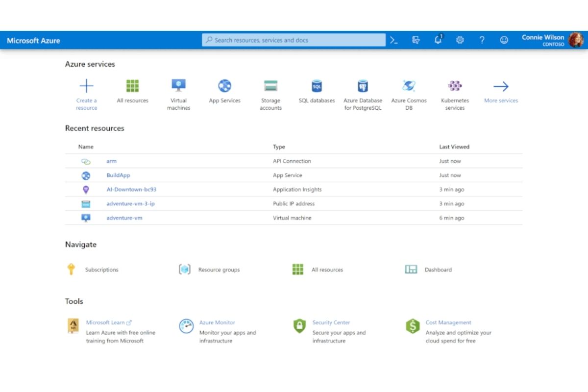Open the adventure-vm resource link
588x392 pixels.
pos(124,218)
